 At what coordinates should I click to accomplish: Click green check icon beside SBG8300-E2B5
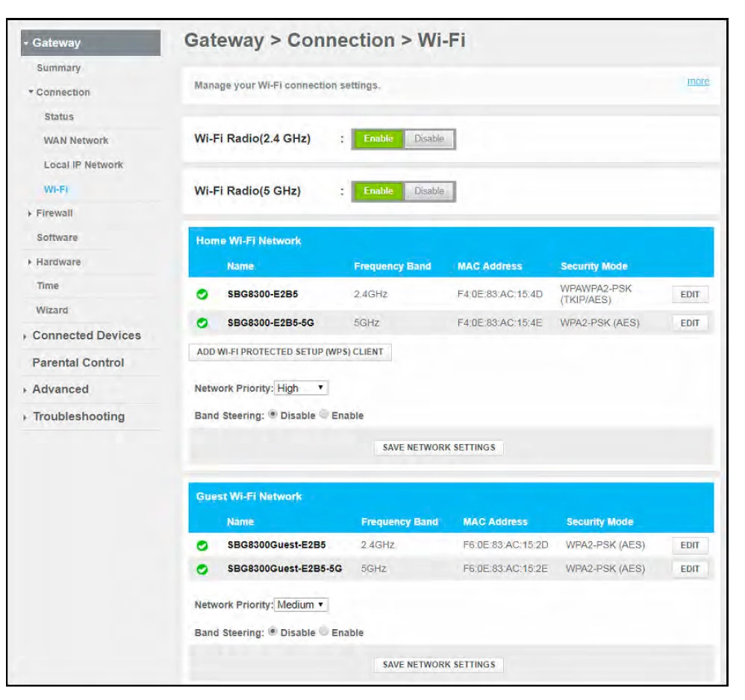(x=202, y=295)
